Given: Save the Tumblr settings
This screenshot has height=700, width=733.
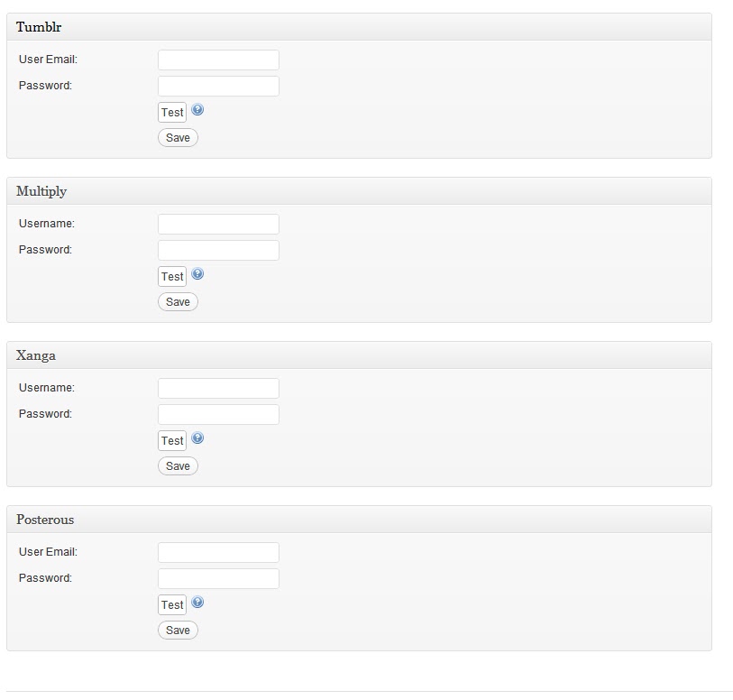Looking at the screenshot, I should coord(178,138).
